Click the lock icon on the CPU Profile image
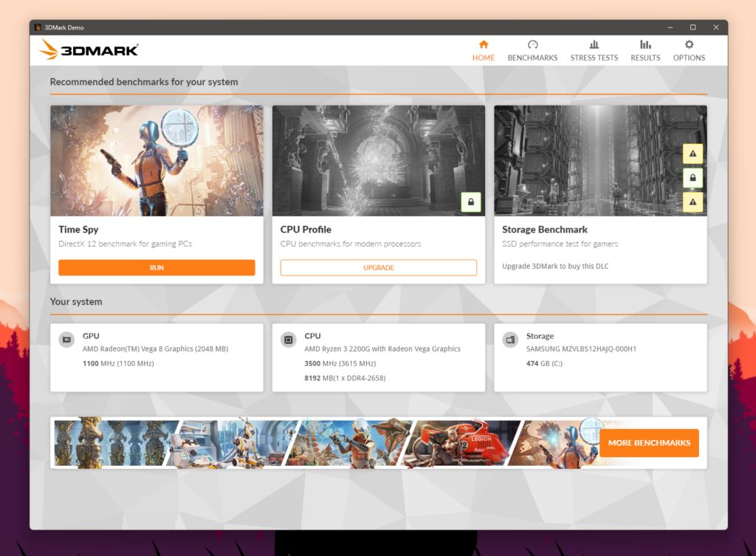 pos(470,201)
